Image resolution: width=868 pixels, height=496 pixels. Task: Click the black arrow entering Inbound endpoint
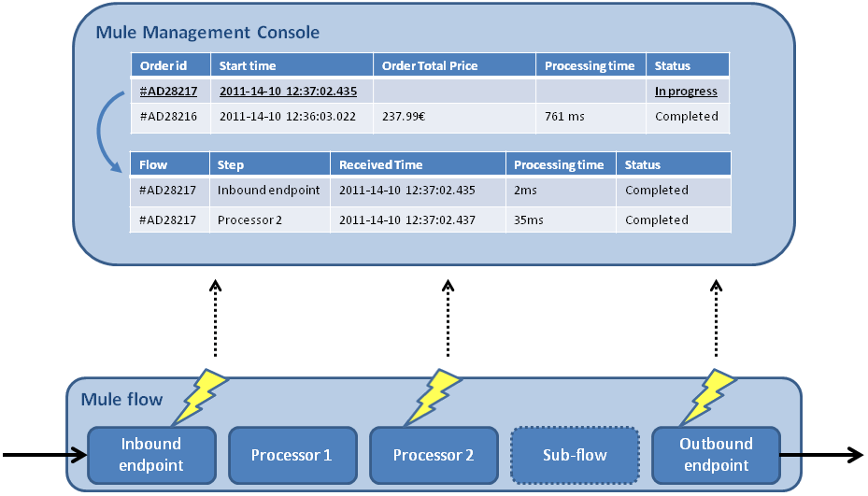44,456
